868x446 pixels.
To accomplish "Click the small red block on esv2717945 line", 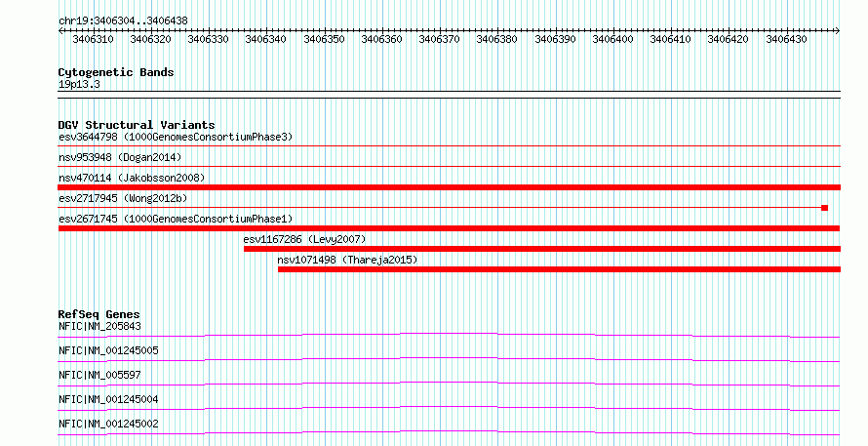I will coord(824,208).
